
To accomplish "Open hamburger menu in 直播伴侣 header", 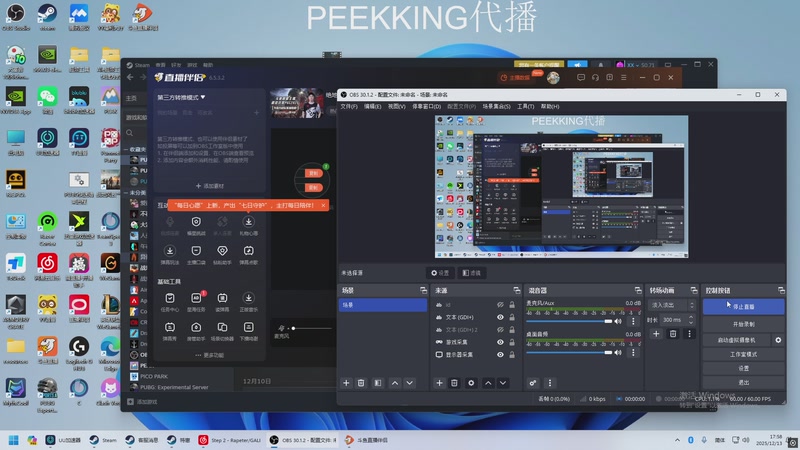I will pos(623,78).
